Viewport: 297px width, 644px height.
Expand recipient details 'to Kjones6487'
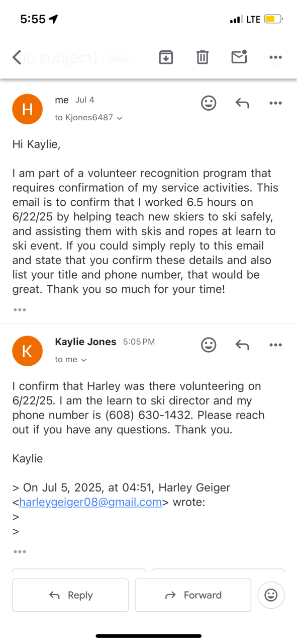pos(89,117)
